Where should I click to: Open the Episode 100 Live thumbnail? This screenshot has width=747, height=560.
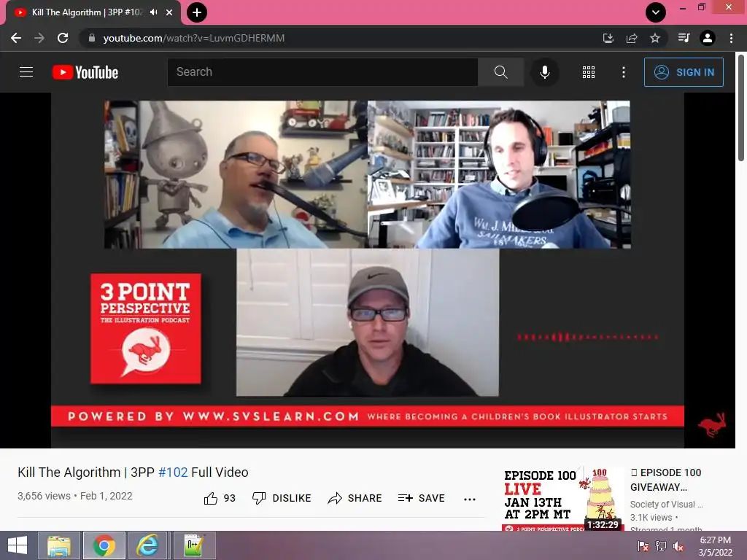coord(562,499)
